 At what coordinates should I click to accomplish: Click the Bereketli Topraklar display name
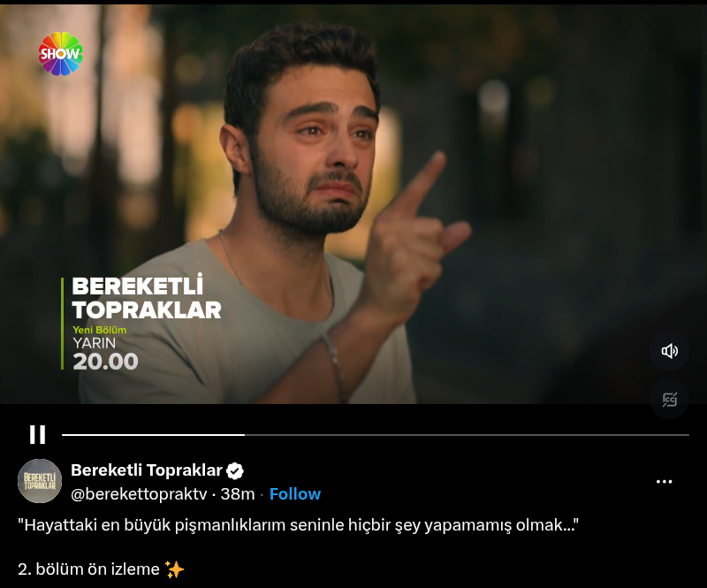(147, 470)
